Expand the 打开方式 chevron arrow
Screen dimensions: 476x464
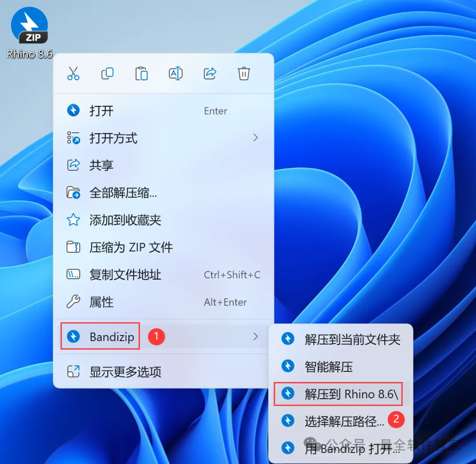tap(256, 138)
